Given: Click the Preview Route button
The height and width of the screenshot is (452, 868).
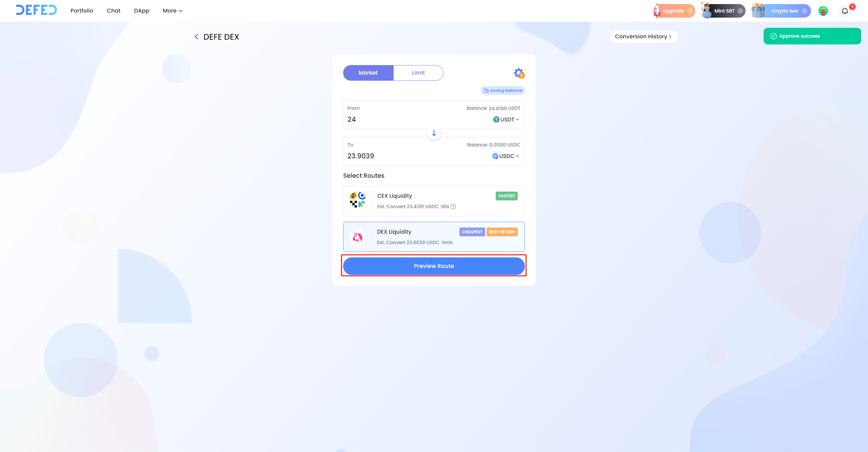Looking at the screenshot, I should coord(434,266).
